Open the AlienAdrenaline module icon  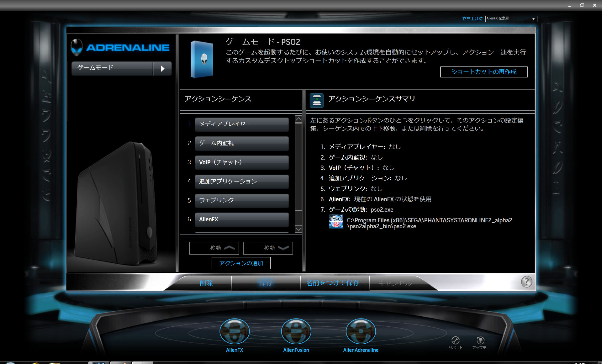361,331
